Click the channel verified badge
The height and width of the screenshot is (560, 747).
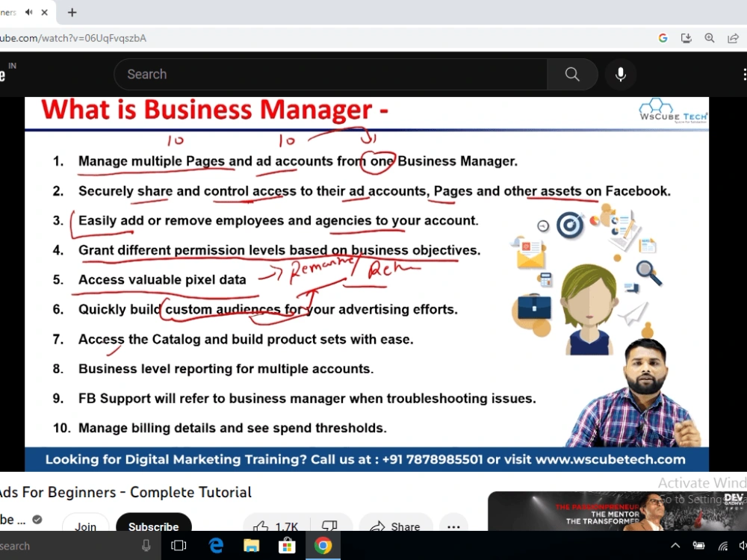coord(37,520)
